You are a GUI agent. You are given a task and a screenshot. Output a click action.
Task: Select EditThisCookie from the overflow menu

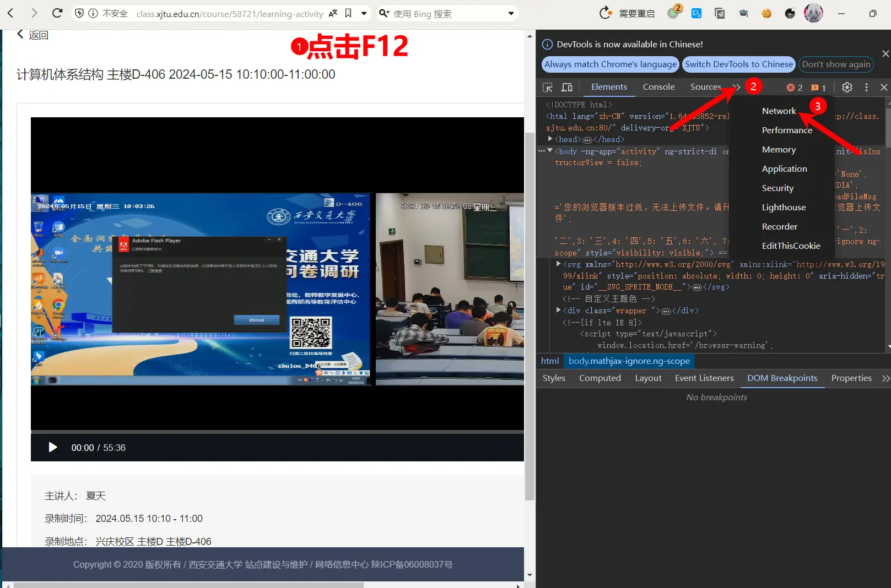click(791, 246)
